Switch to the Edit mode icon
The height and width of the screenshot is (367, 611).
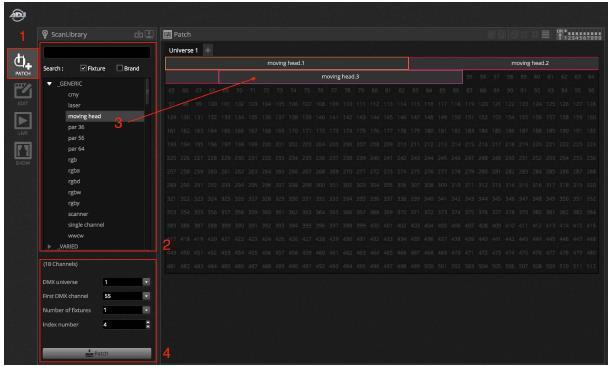coord(23,93)
